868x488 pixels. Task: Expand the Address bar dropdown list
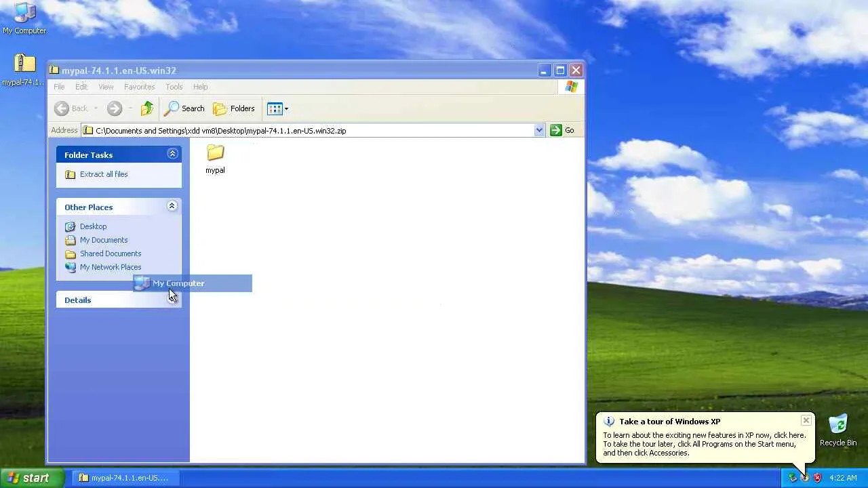click(x=539, y=130)
